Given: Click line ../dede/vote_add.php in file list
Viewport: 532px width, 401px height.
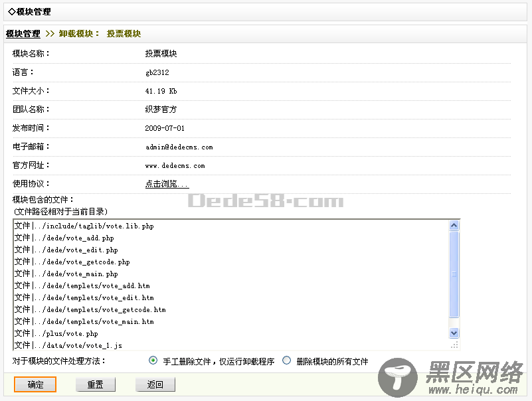Looking at the screenshot, I should click(x=64, y=238).
